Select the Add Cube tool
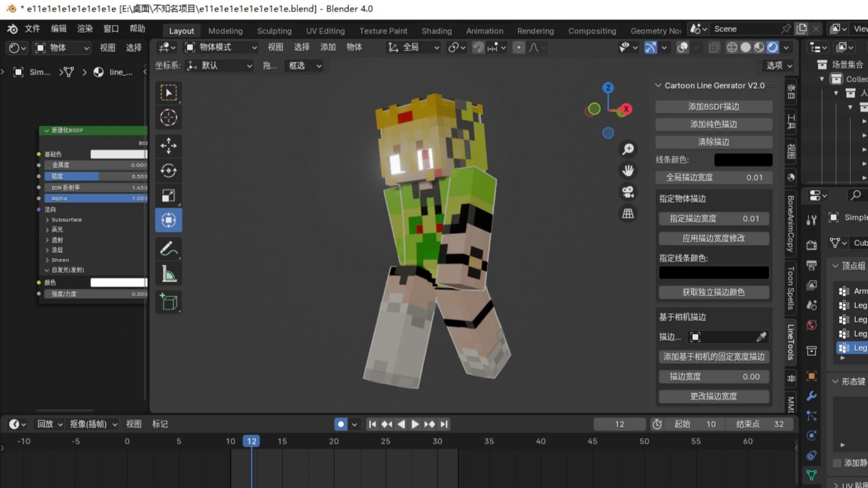Screen dimensions: 868x488 click(169, 302)
